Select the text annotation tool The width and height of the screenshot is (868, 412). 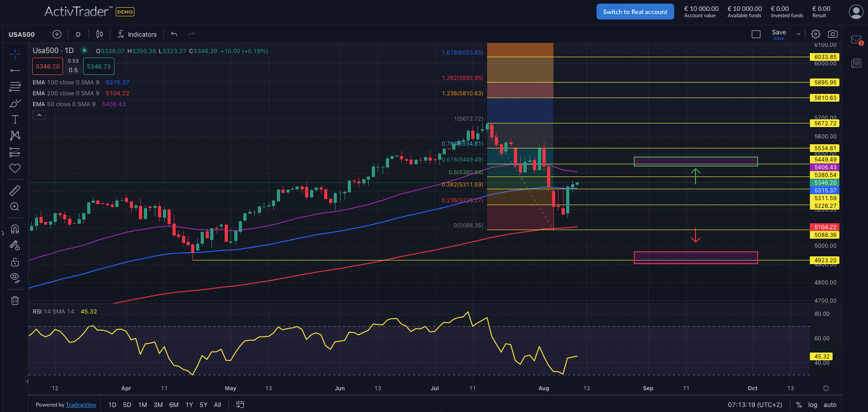click(x=15, y=119)
